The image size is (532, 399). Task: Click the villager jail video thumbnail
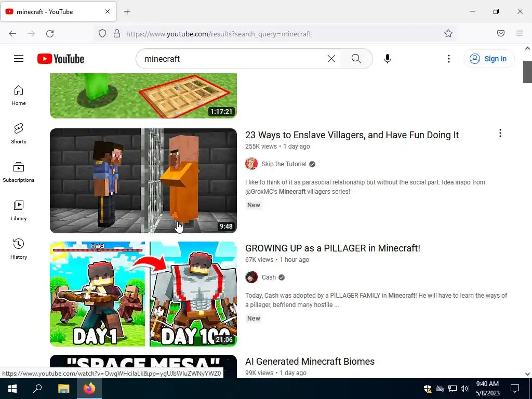click(x=143, y=180)
